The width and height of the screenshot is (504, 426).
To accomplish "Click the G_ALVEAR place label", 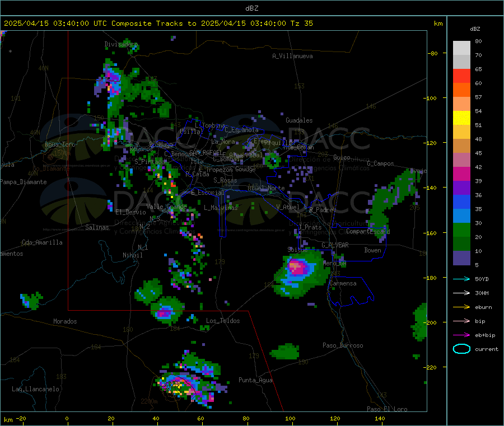I will (335, 245).
